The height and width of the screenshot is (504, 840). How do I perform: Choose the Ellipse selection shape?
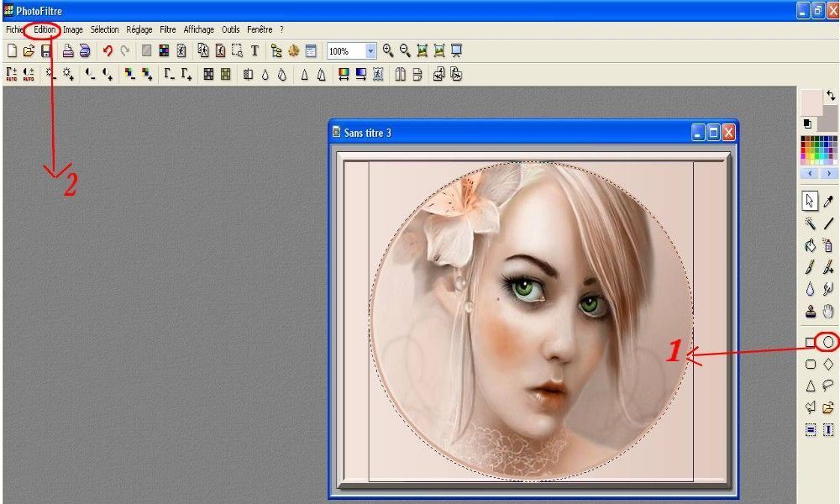[x=828, y=342]
